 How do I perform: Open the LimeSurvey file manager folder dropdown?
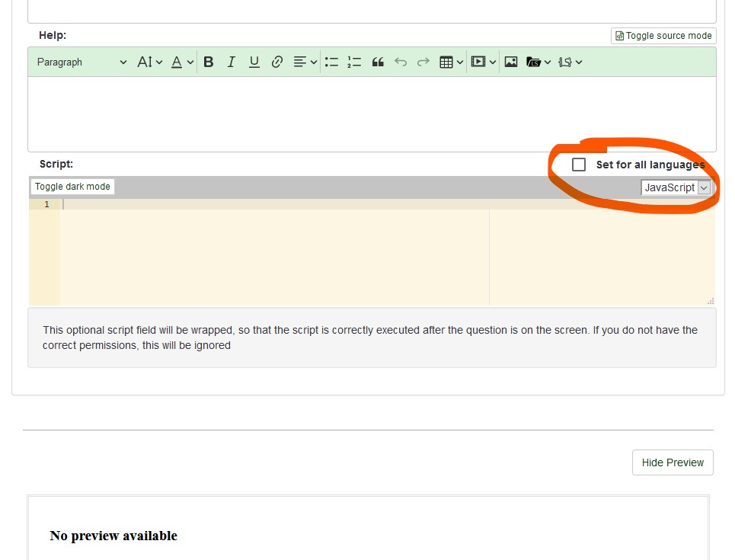(538, 62)
